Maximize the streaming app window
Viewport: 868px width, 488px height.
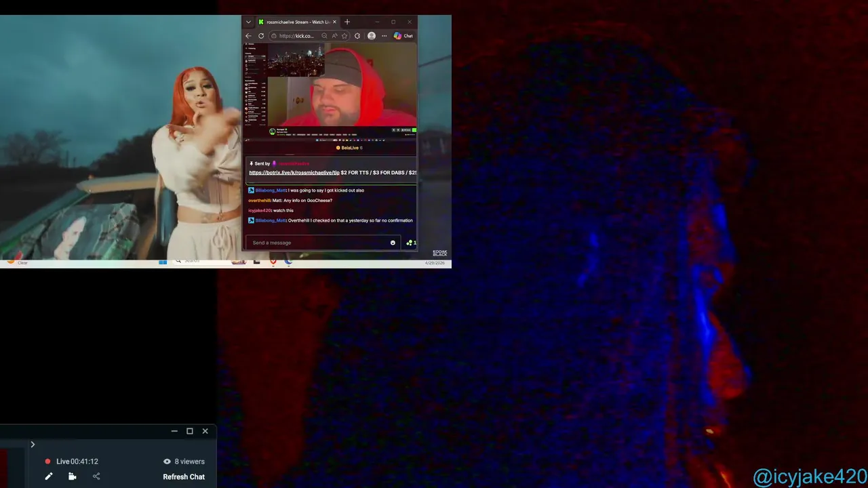coord(190,431)
